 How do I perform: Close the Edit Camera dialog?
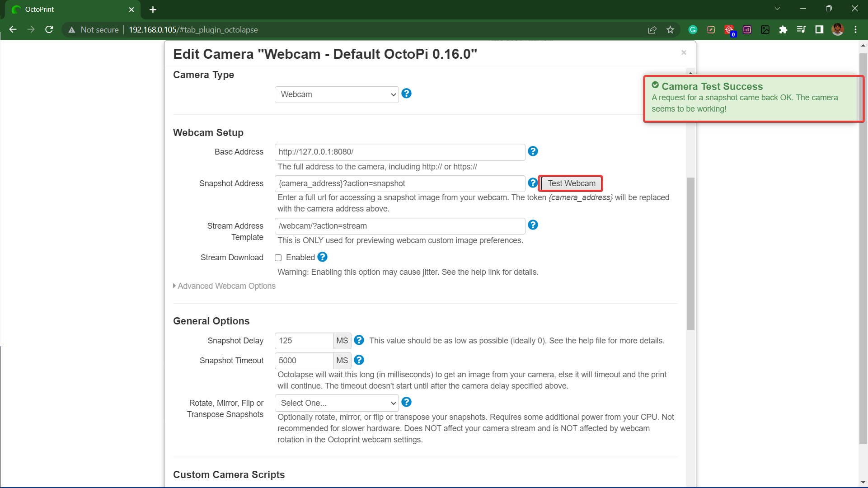pyautogui.click(x=684, y=53)
